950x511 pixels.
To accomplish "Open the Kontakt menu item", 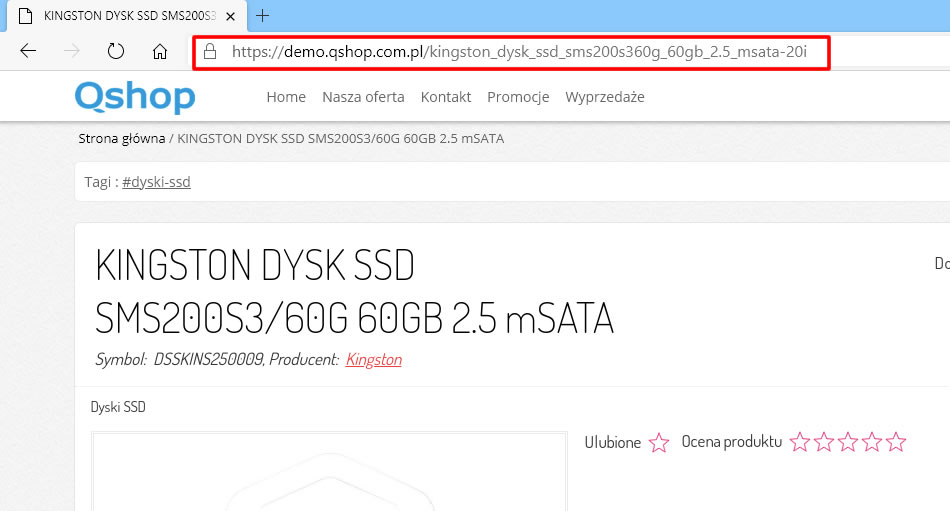I will tap(446, 97).
